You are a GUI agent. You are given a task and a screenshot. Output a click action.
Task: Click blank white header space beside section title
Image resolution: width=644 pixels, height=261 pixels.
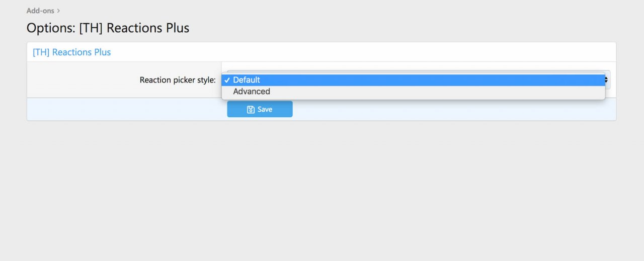[352, 52]
